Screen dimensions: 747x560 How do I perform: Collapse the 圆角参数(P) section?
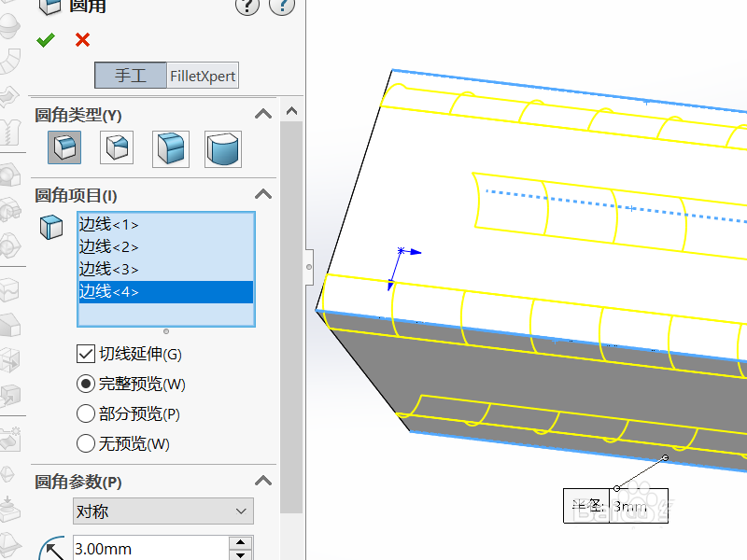263,483
